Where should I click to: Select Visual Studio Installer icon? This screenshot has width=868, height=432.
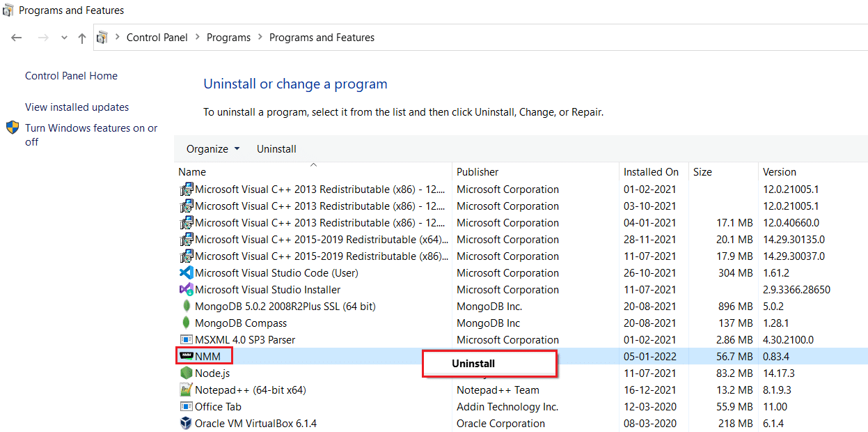[x=186, y=289]
